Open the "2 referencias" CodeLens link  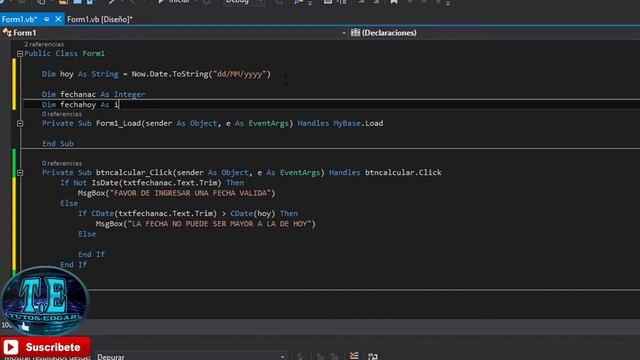(44, 44)
